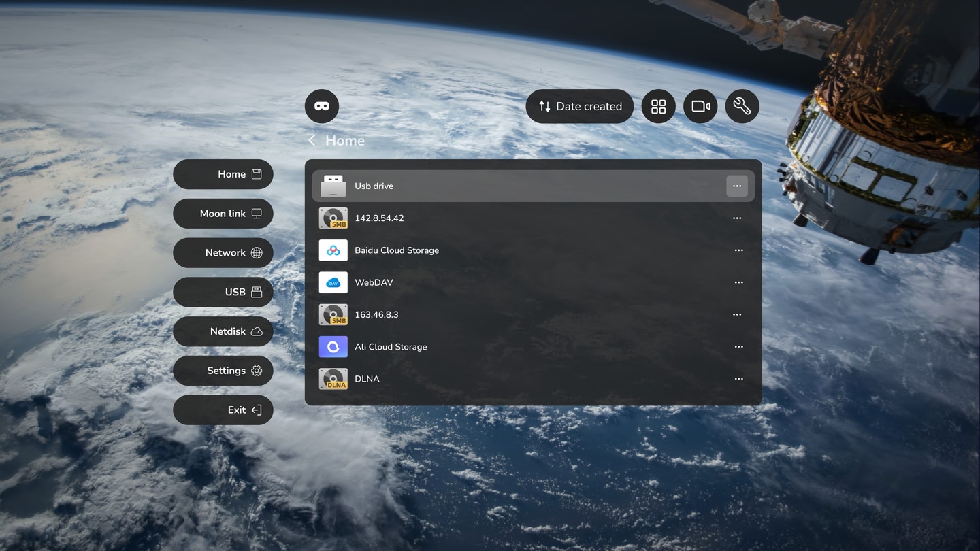Navigate back using the Home chevron

point(312,139)
